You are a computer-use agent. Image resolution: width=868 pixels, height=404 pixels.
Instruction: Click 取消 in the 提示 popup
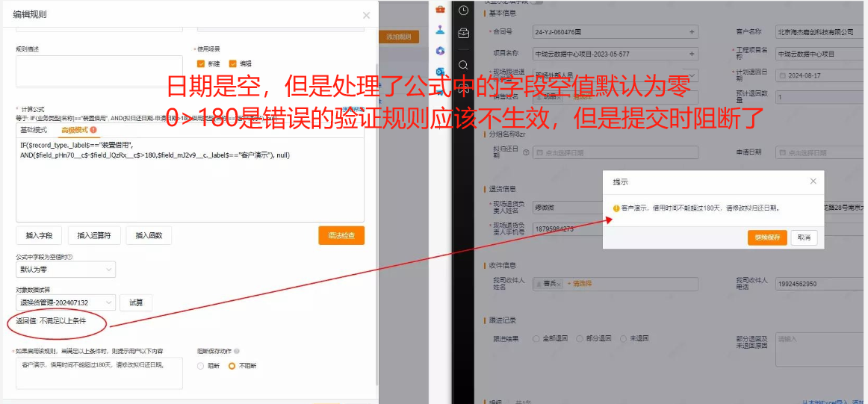pos(804,237)
